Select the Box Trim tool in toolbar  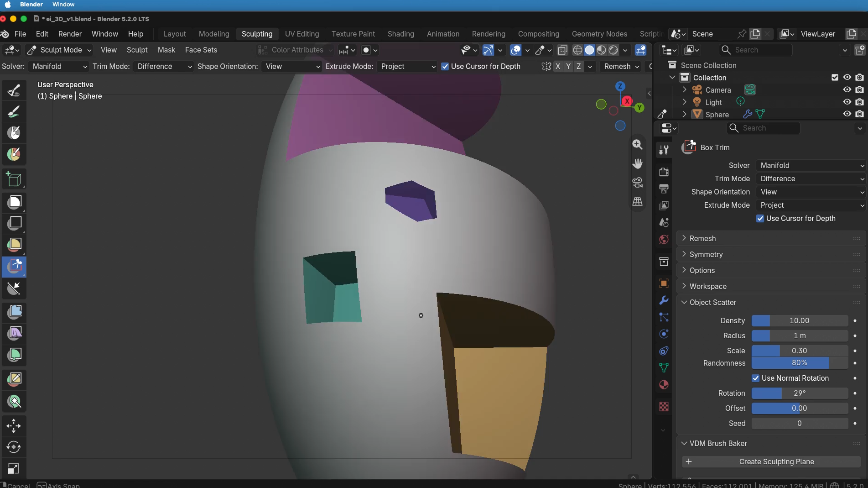pos(14,267)
